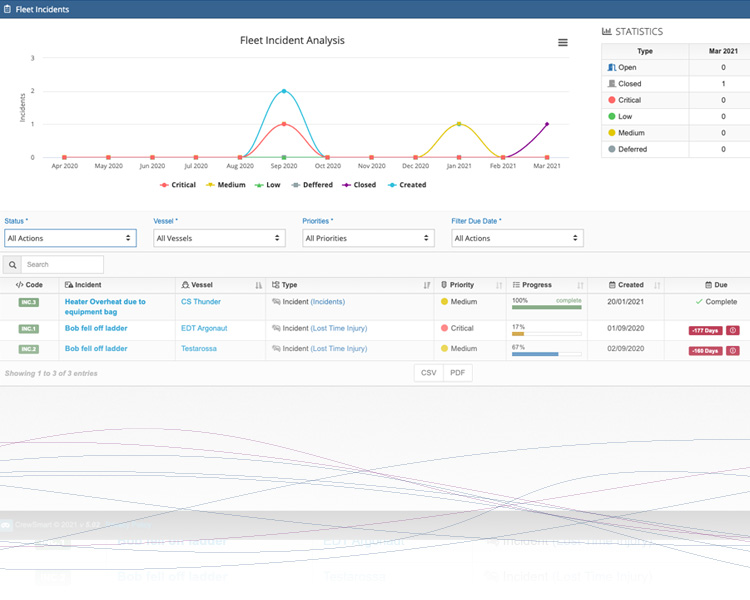Open the All Vessels dropdown
The height and width of the screenshot is (600, 750).
tap(219, 238)
